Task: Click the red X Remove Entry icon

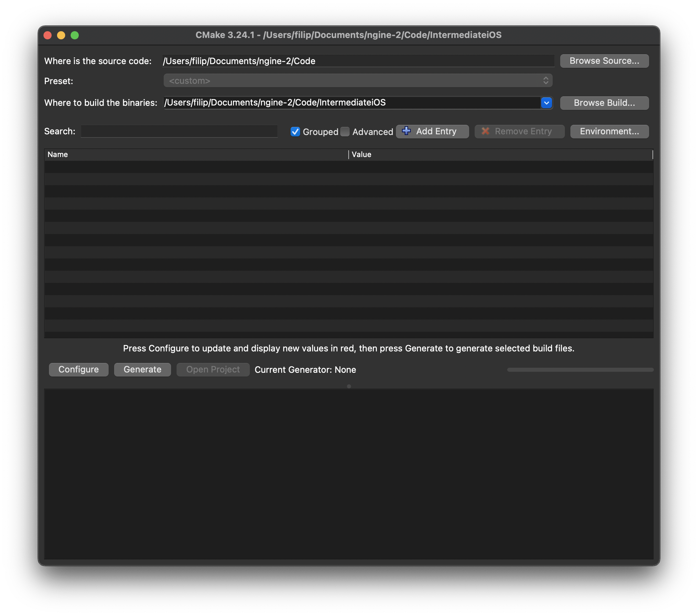Action: (485, 131)
